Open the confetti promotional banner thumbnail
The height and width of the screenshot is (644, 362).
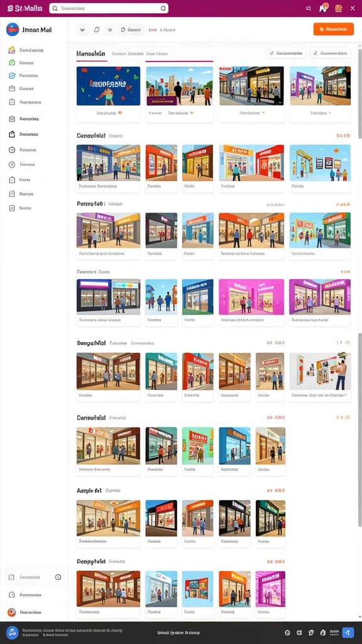pos(108,86)
